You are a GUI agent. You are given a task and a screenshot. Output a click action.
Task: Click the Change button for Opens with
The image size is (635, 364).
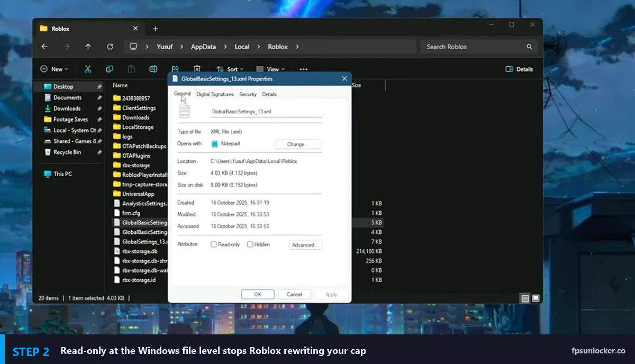point(298,144)
